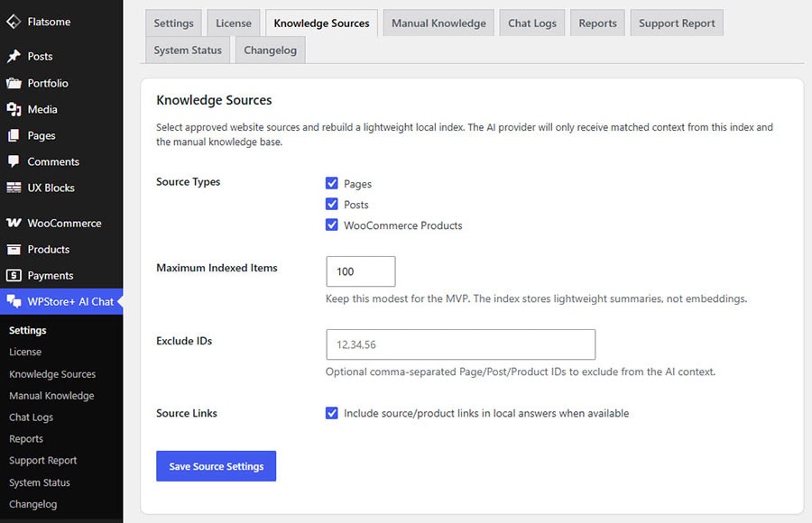
Task: Click the Flatsome diamond icon
Action: tap(14, 22)
